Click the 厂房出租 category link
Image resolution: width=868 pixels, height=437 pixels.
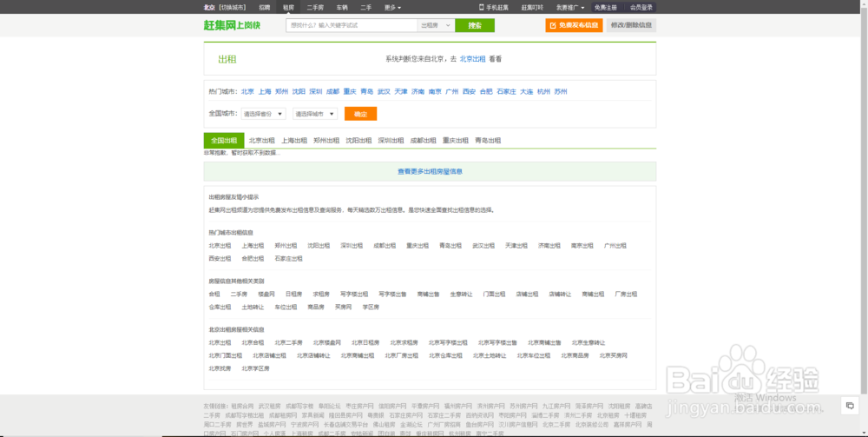coord(626,295)
